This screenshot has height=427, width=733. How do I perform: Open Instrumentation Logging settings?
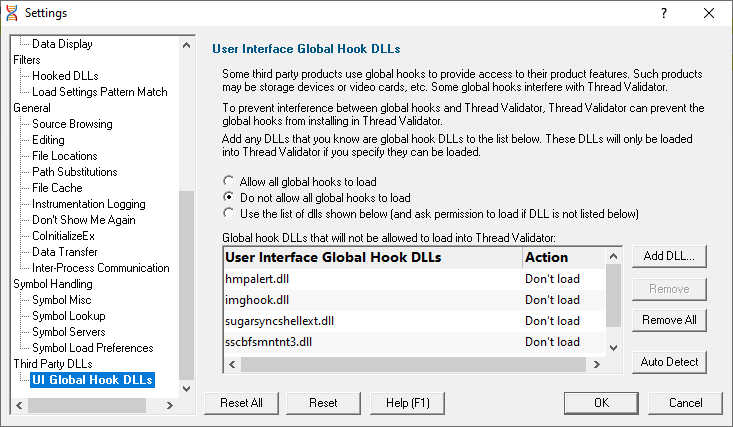88,204
